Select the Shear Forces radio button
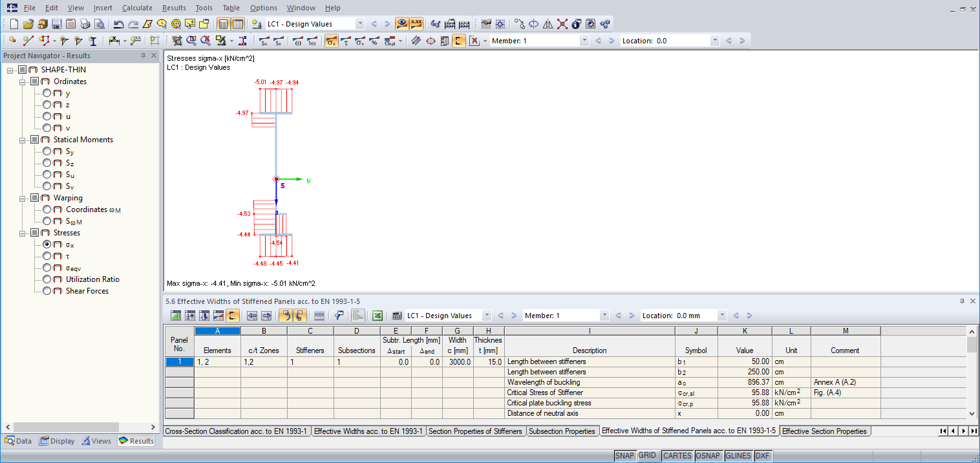The height and width of the screenshot is (463, 980). [47, 291]
